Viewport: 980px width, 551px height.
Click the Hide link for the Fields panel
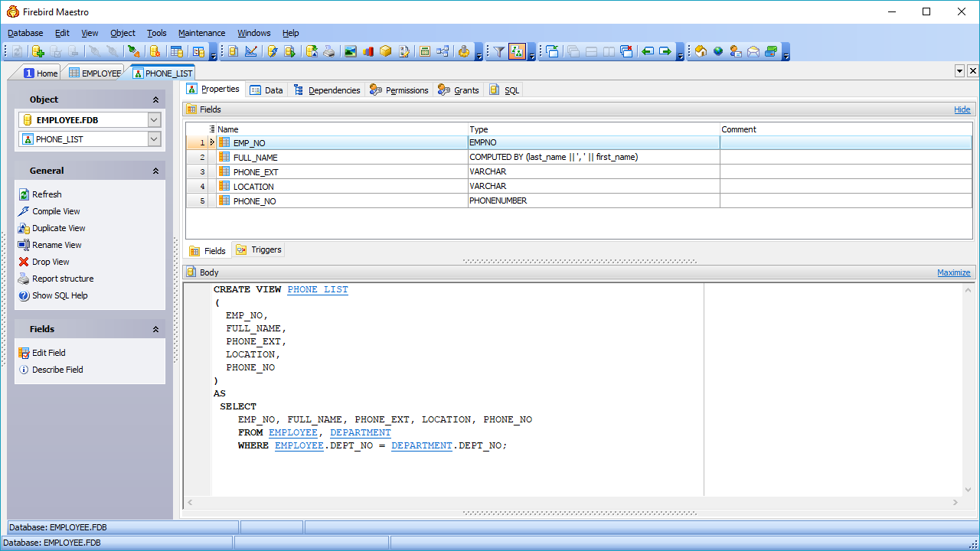[962, 109]
